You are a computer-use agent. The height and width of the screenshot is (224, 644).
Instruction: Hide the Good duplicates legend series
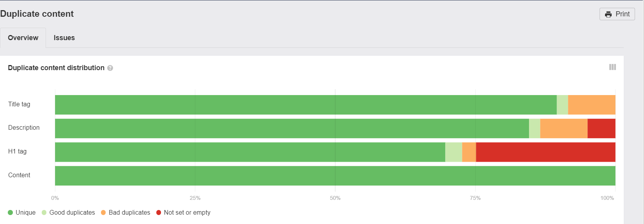(x=68, y=213)
